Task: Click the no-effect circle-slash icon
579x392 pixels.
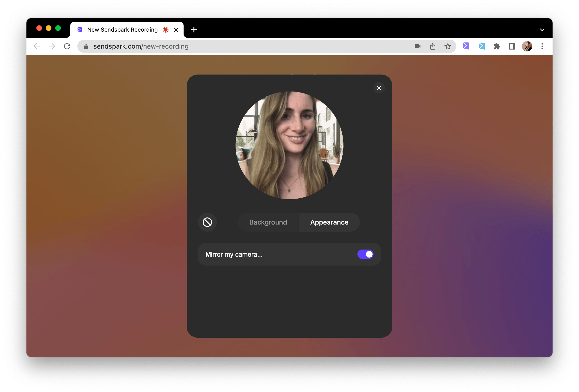Action: (x=207, y=222)
